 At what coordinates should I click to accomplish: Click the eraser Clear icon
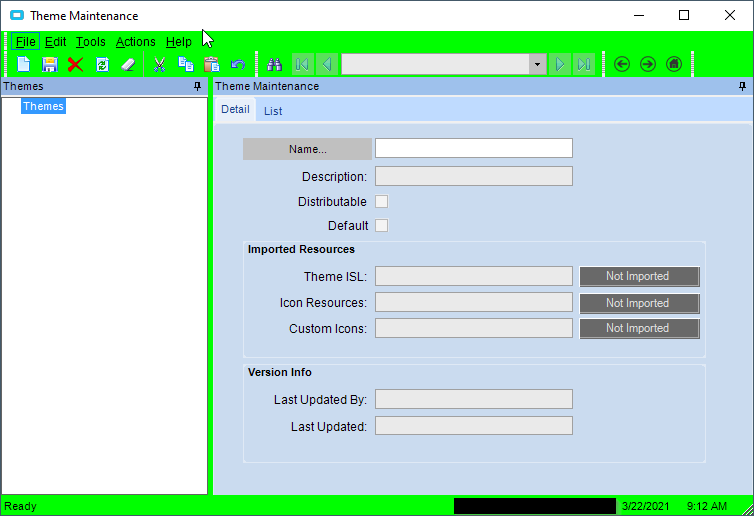[x=128, y=64]
